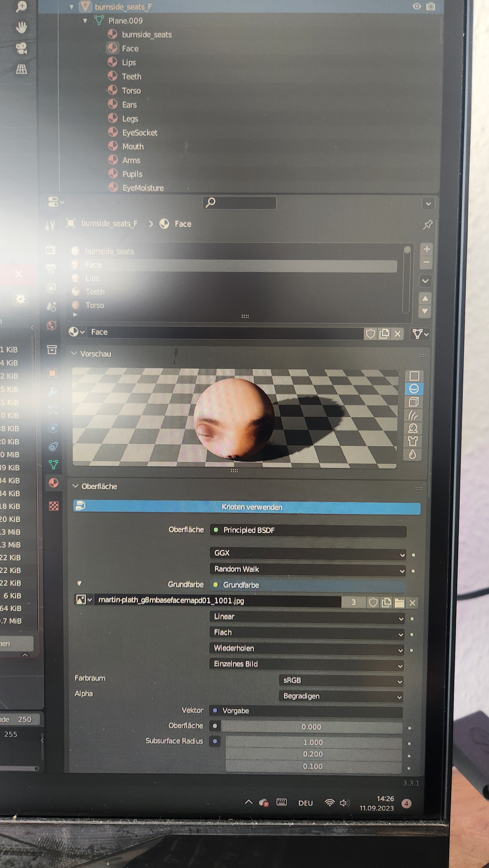
Task: Open the Texture properties checker icon
Action: 54,506
